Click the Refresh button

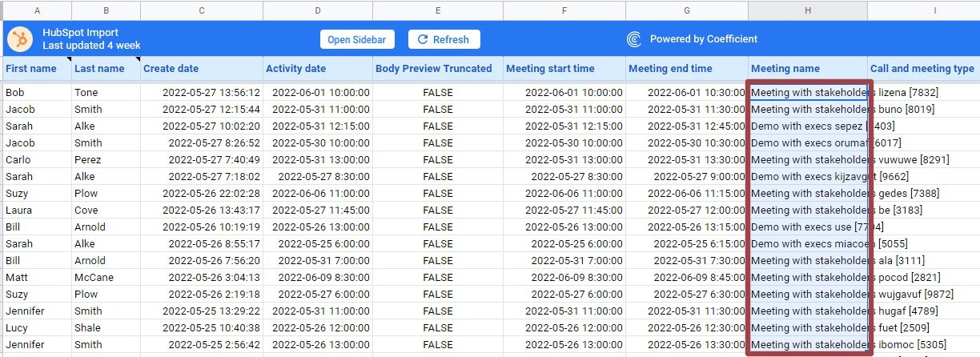(x=444, y=39)
